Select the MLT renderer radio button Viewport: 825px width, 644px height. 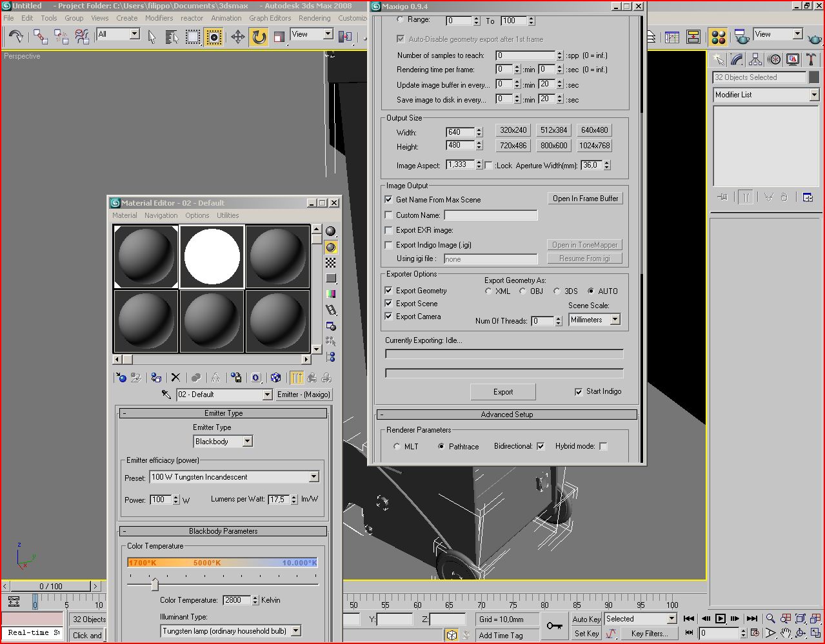(x=397, y=446)
